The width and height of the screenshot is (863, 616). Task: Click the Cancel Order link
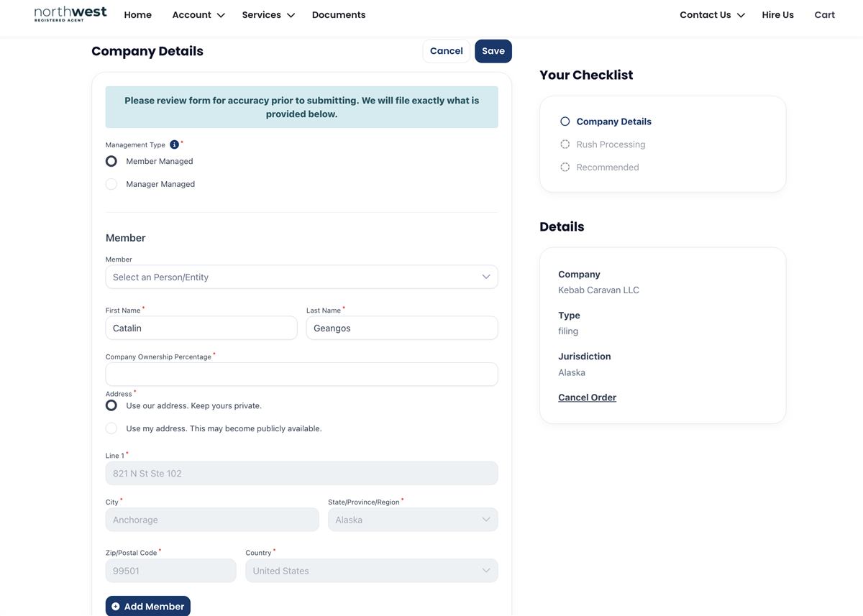[x=587, y=397]
